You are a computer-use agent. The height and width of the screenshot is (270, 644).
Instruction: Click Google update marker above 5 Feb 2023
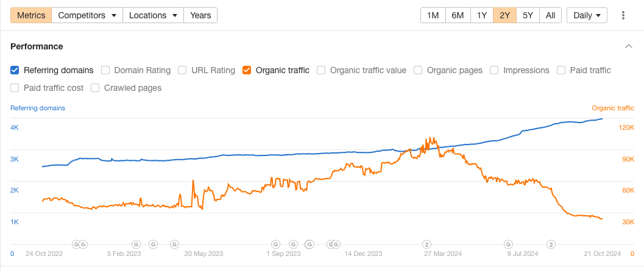(x=136, y=244)
